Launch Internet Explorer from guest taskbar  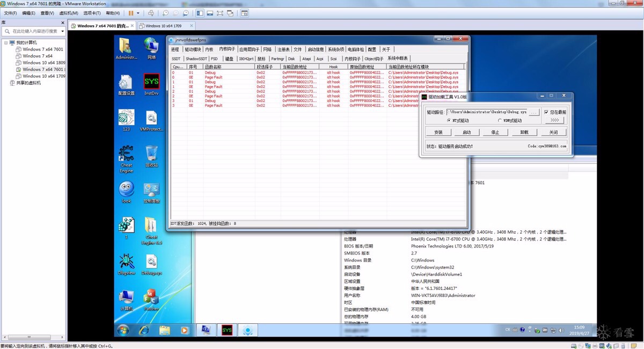(144, 330)
